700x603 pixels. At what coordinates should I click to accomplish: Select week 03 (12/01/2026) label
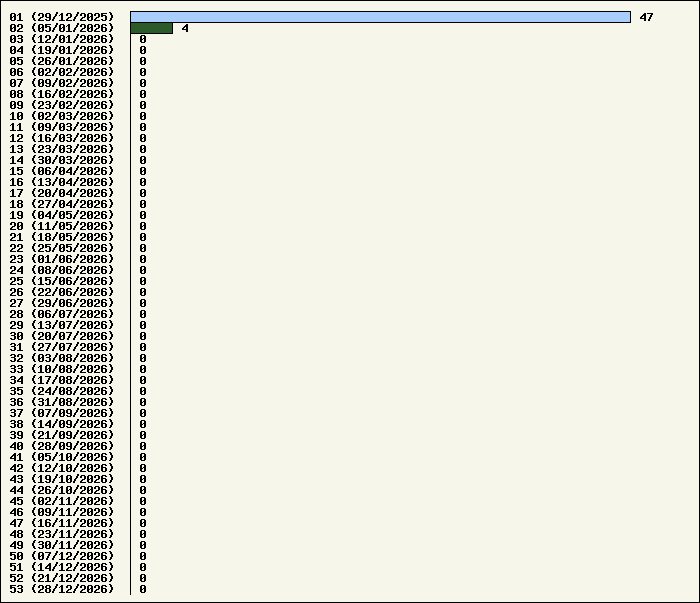(x=62, y=39)
